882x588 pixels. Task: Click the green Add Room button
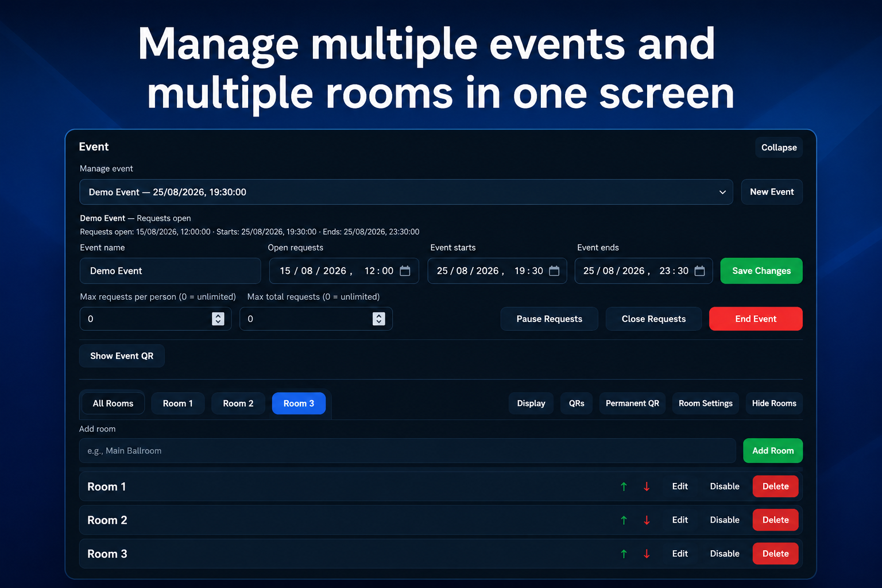[x=773, y=451]
